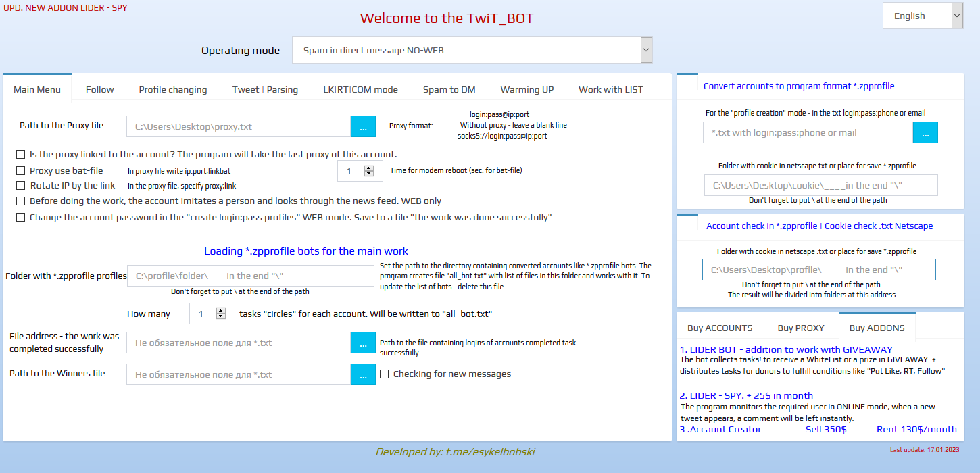Click the 'socks5://login:pass@ip:port' format text
980x473 pixels.
502,136
